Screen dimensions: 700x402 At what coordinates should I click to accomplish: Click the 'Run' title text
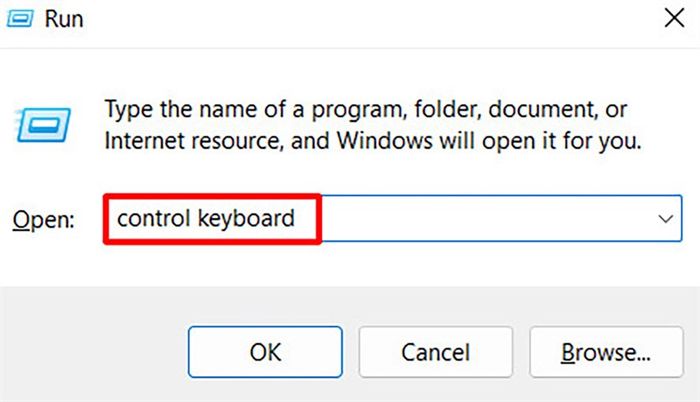tap(64, 19)
